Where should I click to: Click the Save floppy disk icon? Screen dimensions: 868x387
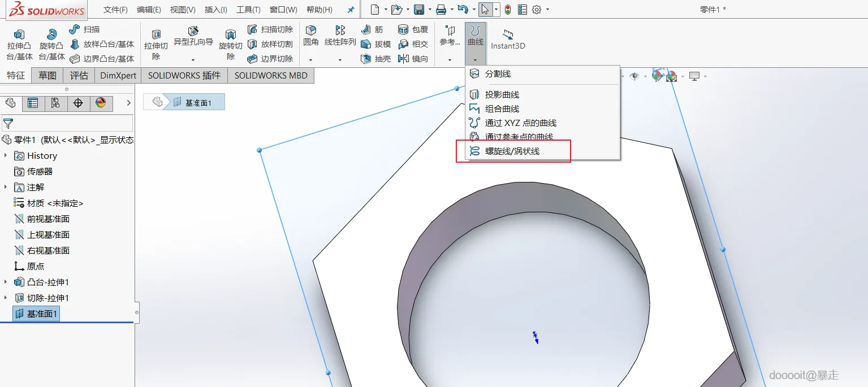[419, 10]
